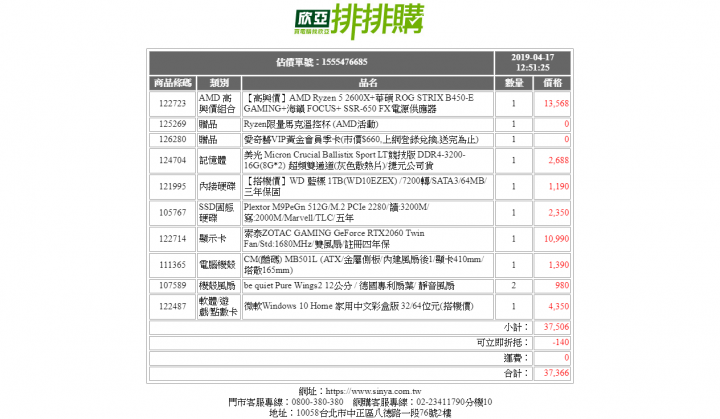Click the 可立即折抵 discount value -140

pos(560,343)
